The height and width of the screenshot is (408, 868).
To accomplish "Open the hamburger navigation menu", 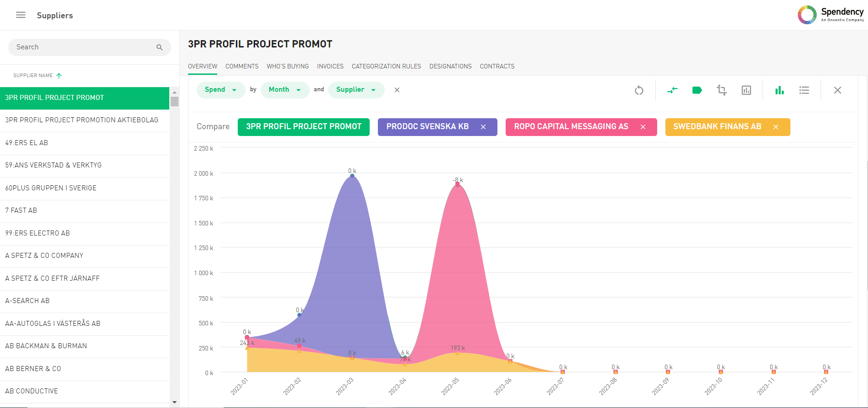I will [x=21, y=15].
